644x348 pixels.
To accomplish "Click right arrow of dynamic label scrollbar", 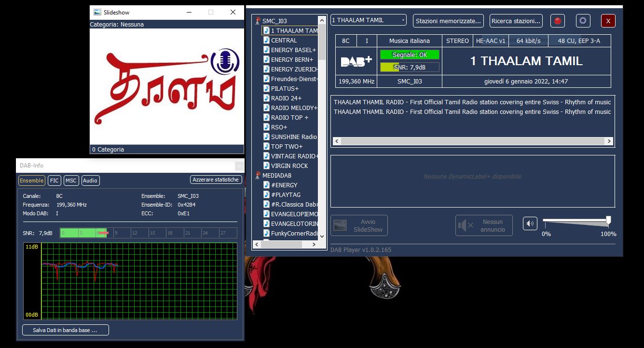I will pyautogui.click(x=610, y=141).
